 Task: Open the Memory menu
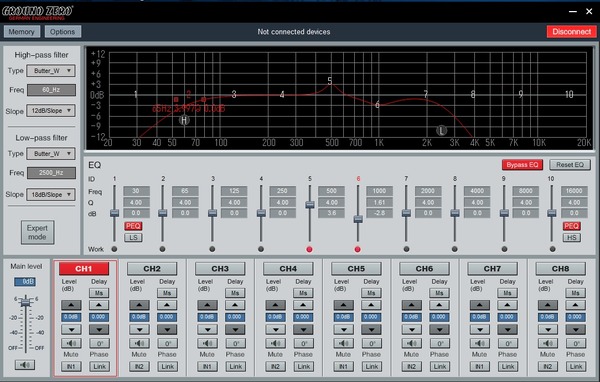pyautogui.click(x=22, y=32)
